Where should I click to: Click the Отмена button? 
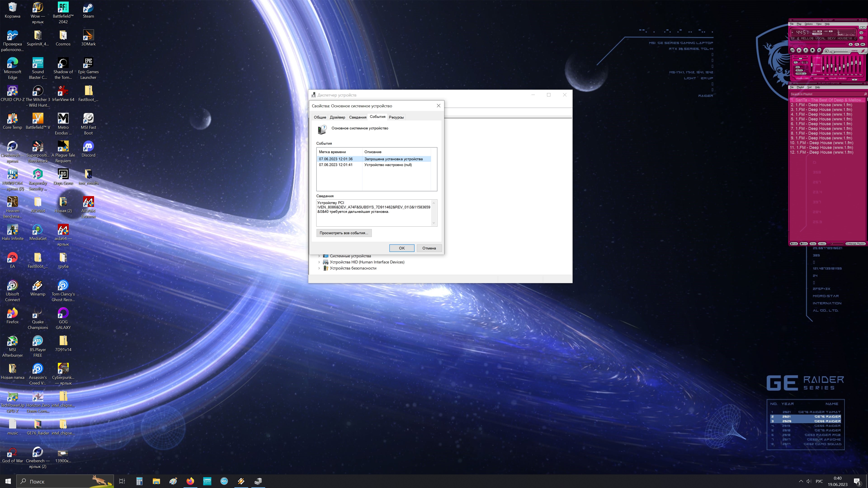tap(429, 248)
